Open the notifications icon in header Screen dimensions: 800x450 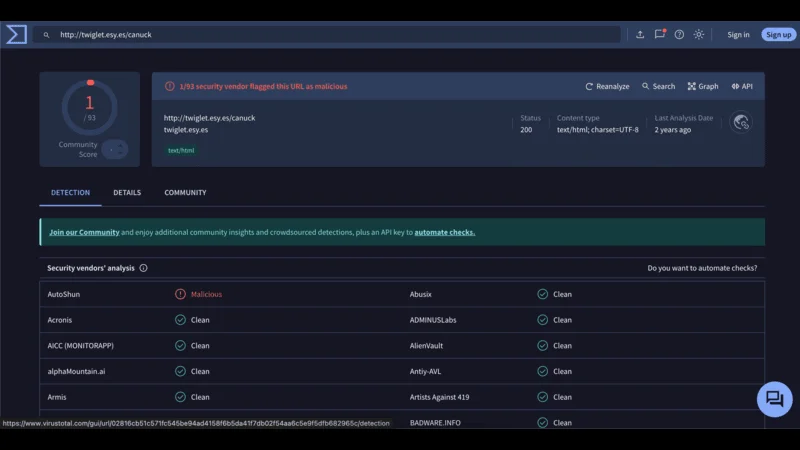tap(659, 34)
